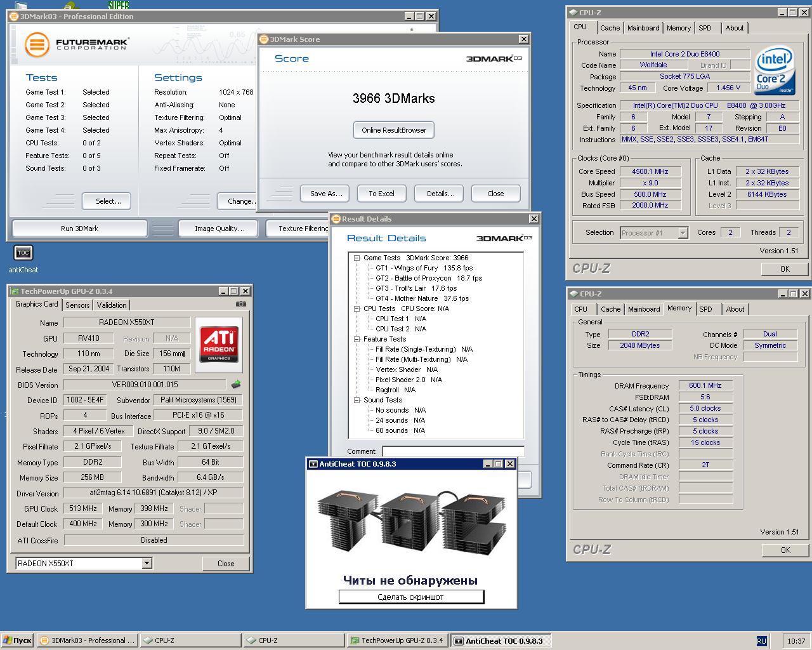Click OK in the upper CPU-Z window
This screenshot has width=812, height=650.
tap(785, 269)
